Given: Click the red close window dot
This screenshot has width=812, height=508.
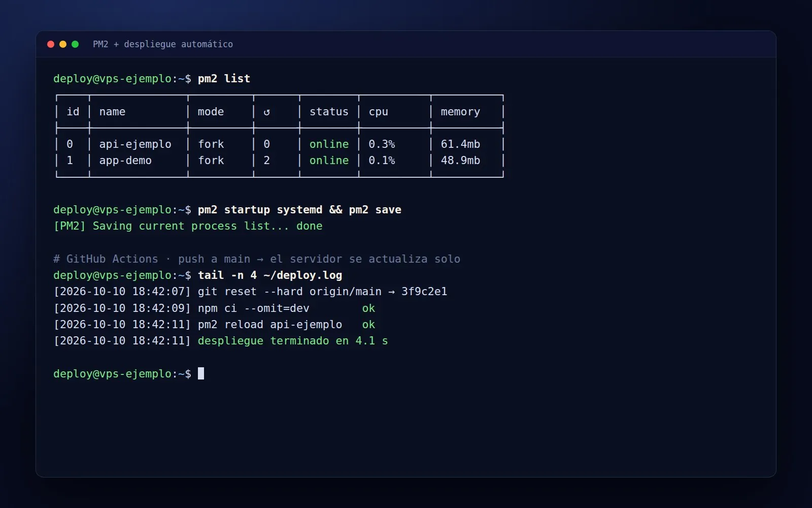Looking at the screenshot, I should pyautogui.click(x=51, y=44).
